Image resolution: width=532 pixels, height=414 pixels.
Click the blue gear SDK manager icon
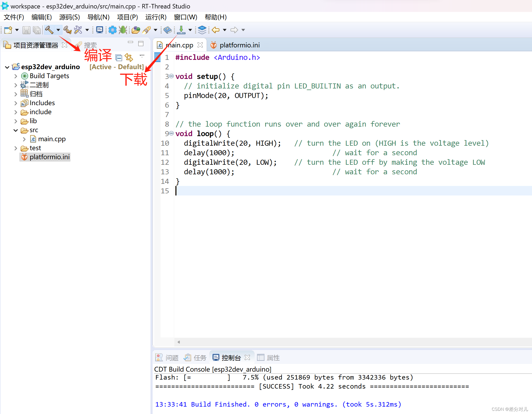pos(113,30)
